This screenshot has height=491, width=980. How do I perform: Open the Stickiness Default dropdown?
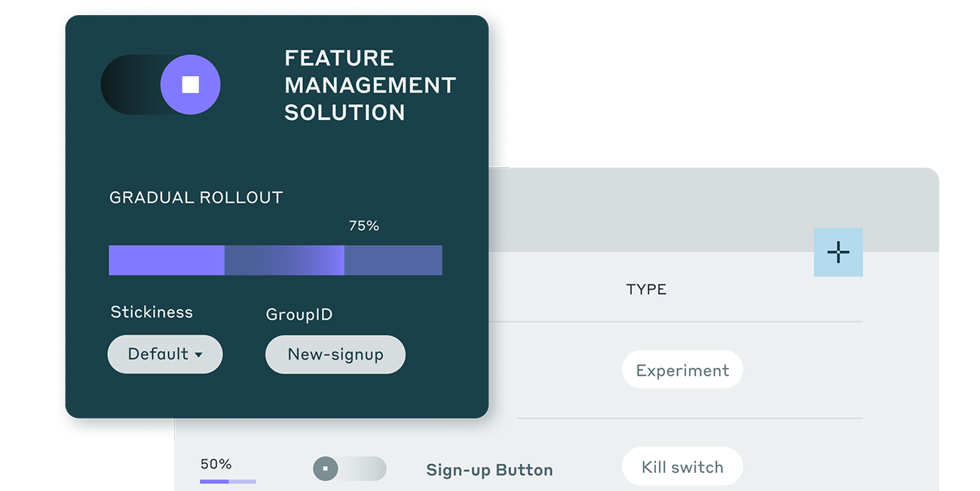coord(164,354)
